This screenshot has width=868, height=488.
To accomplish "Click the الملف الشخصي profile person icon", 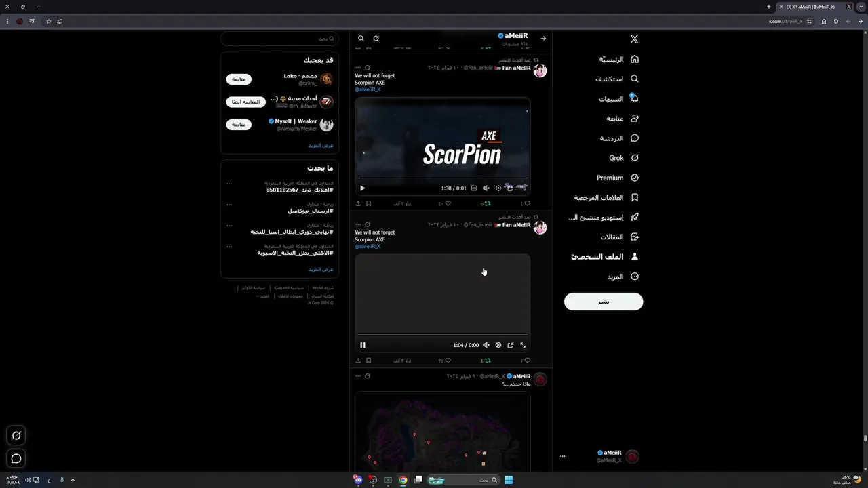I will (635, 257).
